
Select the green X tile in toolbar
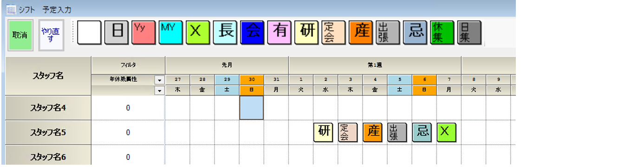tap(198, 32)
